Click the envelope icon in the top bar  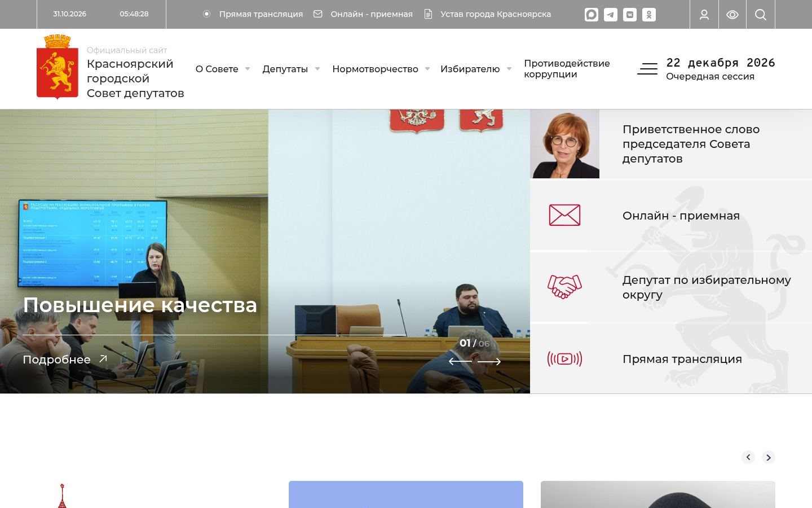(x=318, y=14)
